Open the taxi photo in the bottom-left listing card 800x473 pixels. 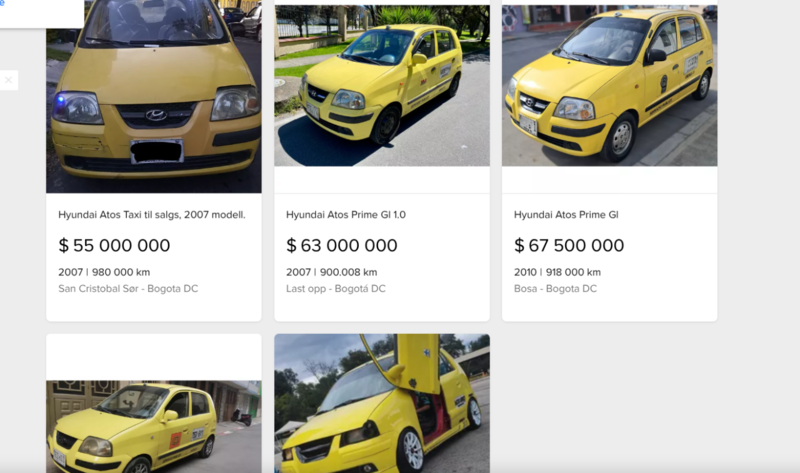coord(154,427)
